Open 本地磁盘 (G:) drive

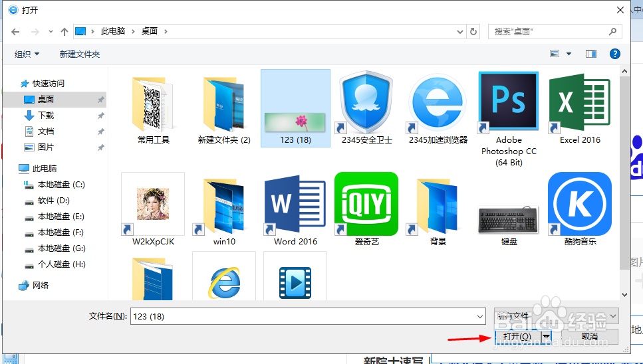click(62, 248)
